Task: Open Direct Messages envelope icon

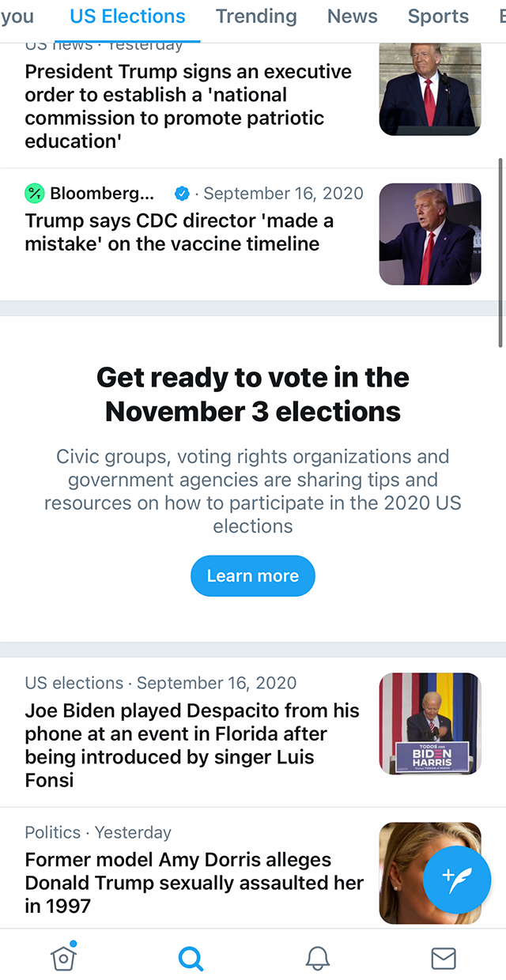Action: [x=443, y=956]
